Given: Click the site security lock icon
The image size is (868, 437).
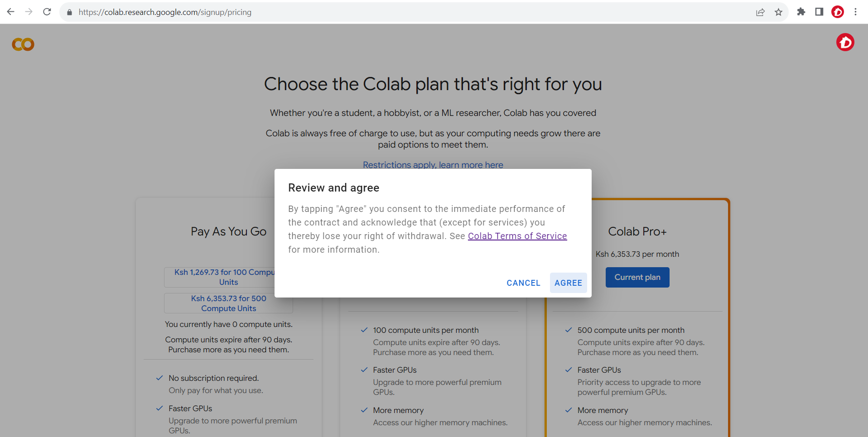Looking at the screenshot, I should tap(69, 12).
